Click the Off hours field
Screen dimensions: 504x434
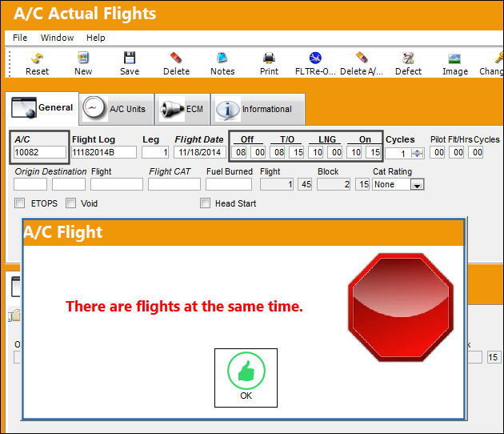point(239,152)
